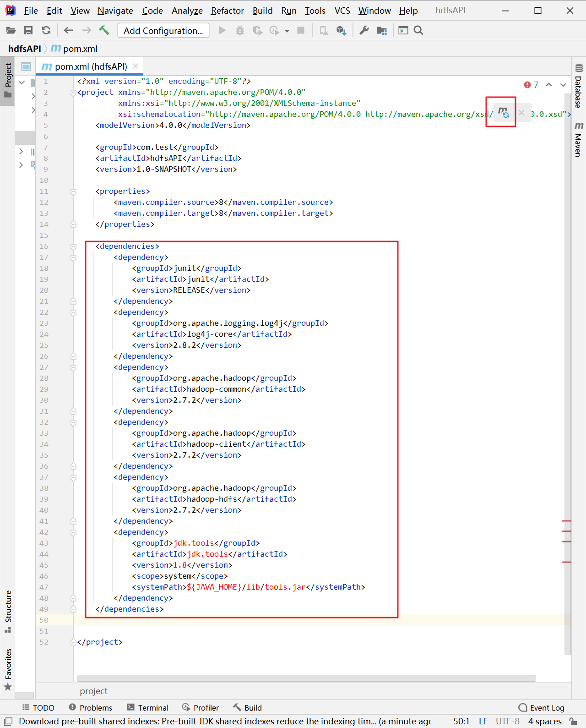
Task: Click the Profiler run icon in toolbar
Action: 274,31
